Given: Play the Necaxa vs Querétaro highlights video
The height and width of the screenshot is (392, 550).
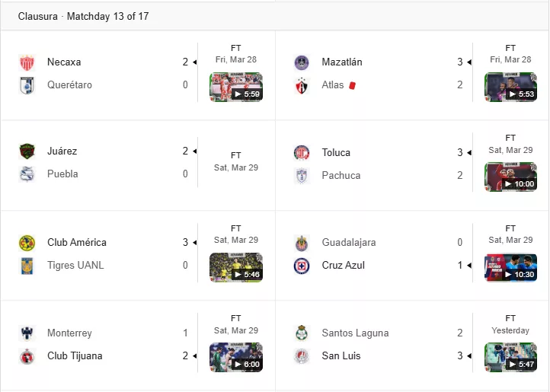Looking at the screenshot, I should (x=236, y=87).
